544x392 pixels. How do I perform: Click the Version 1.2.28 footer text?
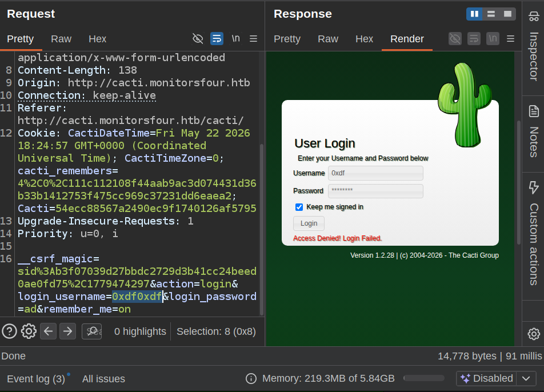click(425, 255)
